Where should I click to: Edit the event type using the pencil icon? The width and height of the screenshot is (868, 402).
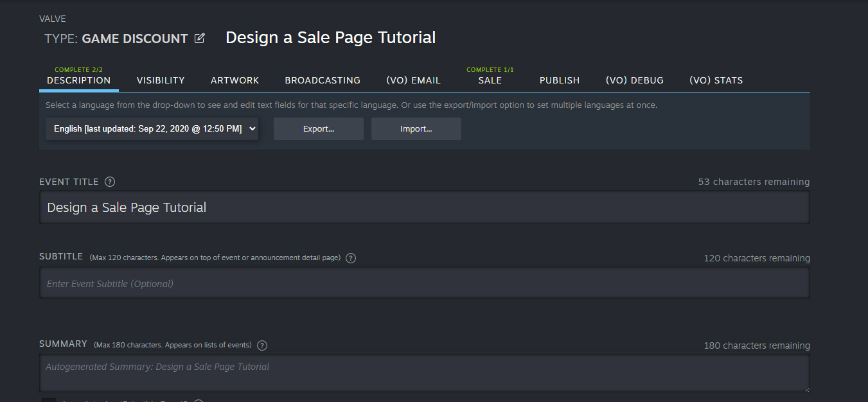(x=199, y=38)
